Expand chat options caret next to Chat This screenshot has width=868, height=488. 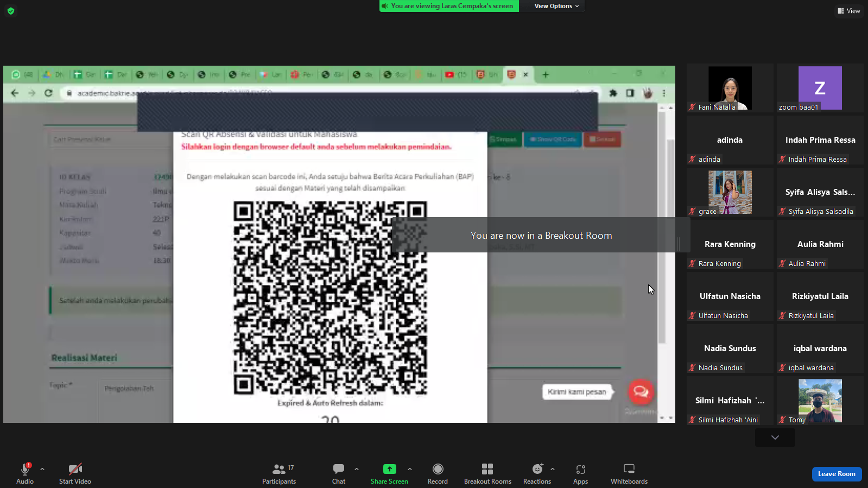pos(357,469)
